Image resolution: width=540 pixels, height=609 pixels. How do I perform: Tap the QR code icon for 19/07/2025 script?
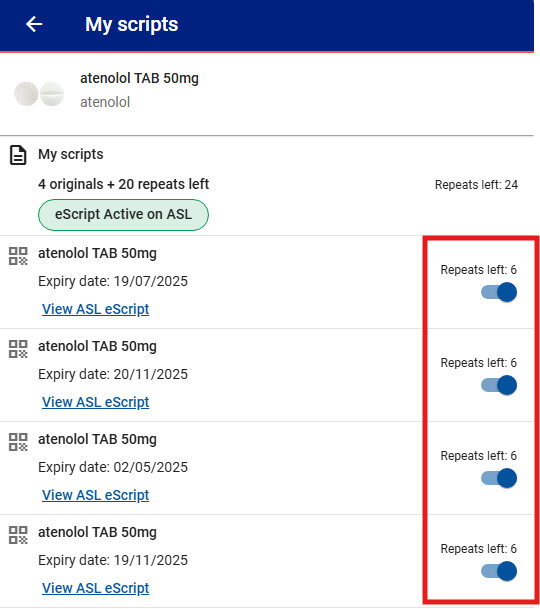(x=18, y=256)
